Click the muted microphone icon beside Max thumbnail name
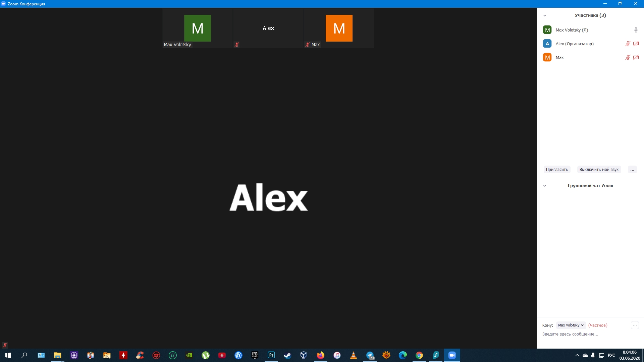The width and height of the screenshot is (644, 362). coord(308,45)
